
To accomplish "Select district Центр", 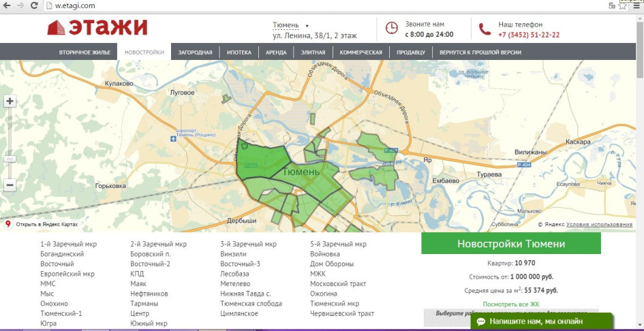I will click(x=140, y=313).
